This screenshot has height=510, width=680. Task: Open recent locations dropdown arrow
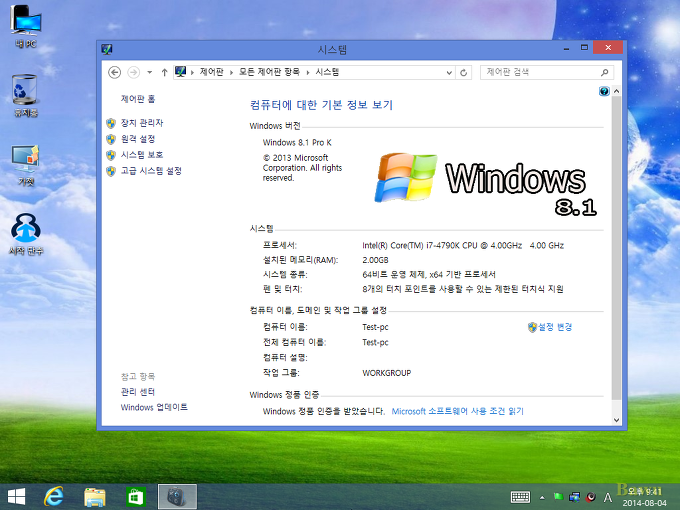tap(150, 72)
